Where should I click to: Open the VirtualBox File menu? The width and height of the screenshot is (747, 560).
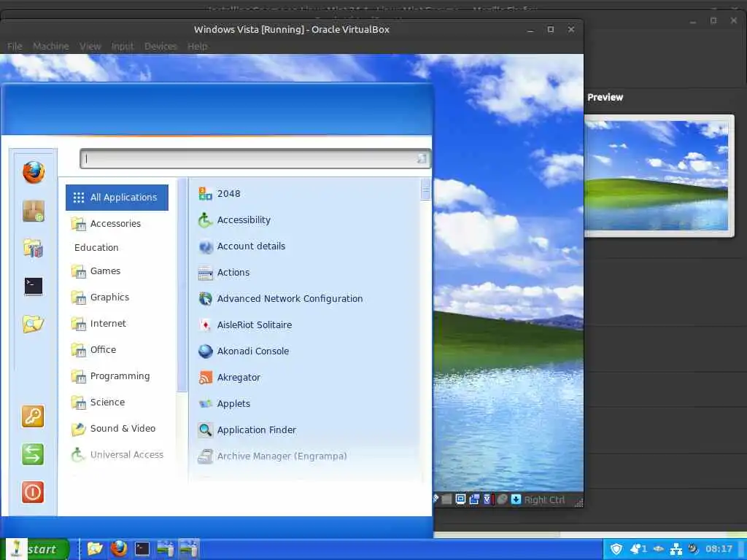[15, 46]
